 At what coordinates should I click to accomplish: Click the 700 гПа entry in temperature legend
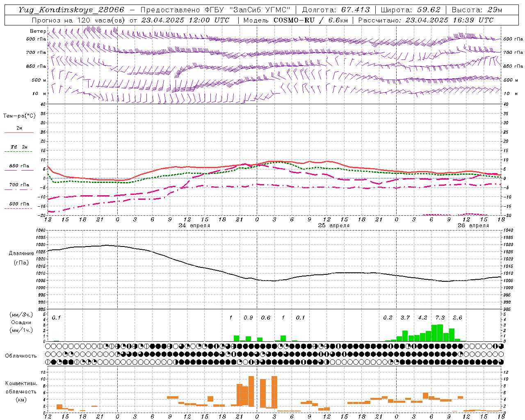click(x=19, y=186)
